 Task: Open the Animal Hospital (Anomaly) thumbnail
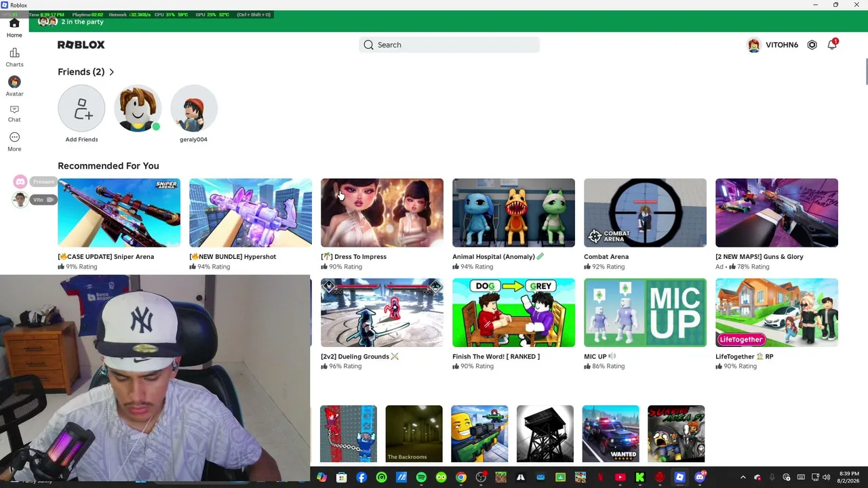click(x=513, y=213)
